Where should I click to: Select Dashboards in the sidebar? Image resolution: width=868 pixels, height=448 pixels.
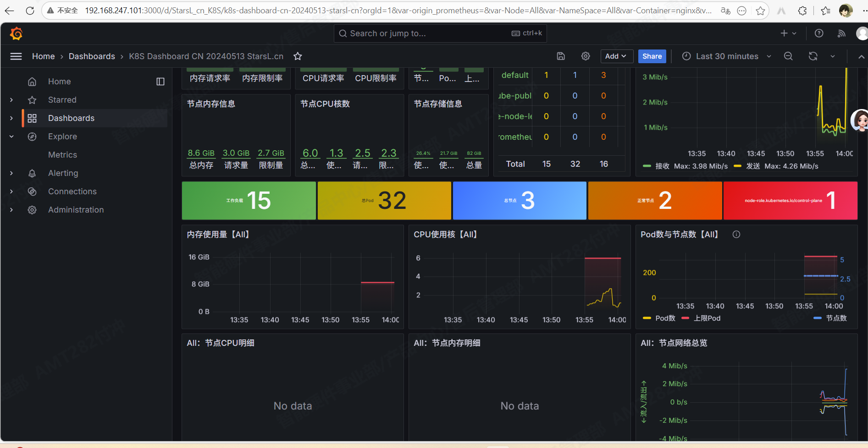coord(71,118)
